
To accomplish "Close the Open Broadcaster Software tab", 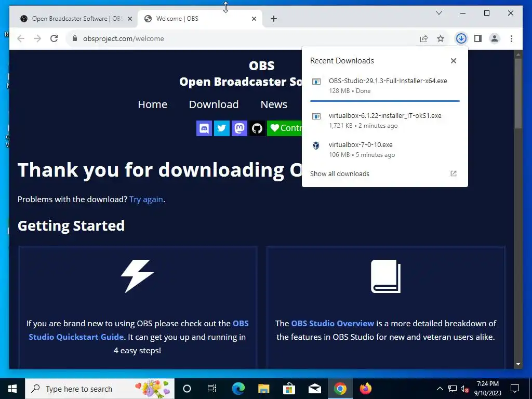I will point(129,19).
